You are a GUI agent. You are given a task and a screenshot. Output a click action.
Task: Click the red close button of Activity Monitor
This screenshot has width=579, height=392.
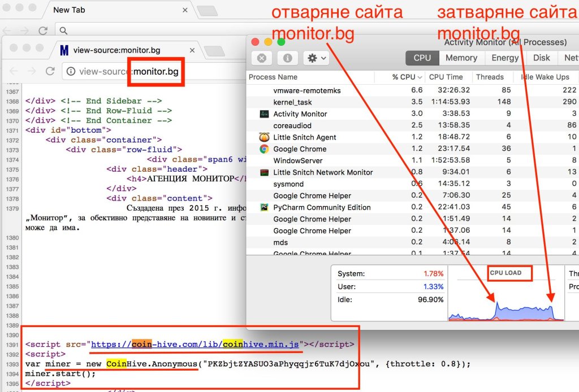pyautogui.click(x=255, y=42)
